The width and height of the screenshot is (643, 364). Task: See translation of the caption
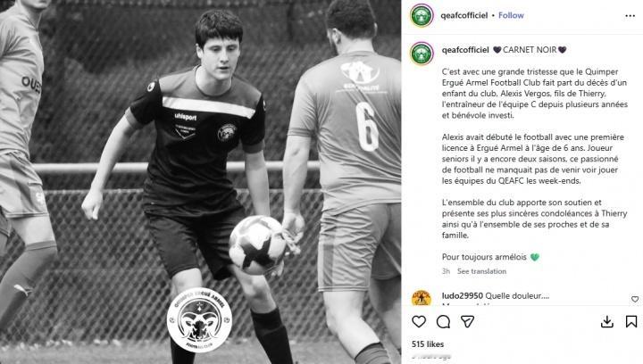(x=481, y=271)
